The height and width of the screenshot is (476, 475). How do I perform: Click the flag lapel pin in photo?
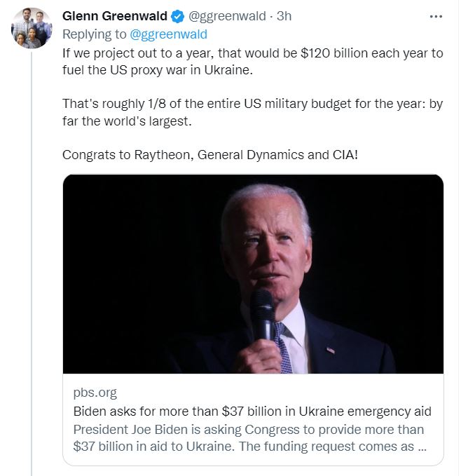[x=331, y=350]
